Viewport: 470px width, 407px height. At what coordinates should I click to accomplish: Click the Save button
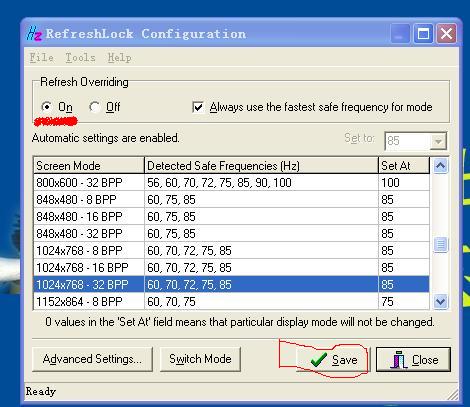334,359
